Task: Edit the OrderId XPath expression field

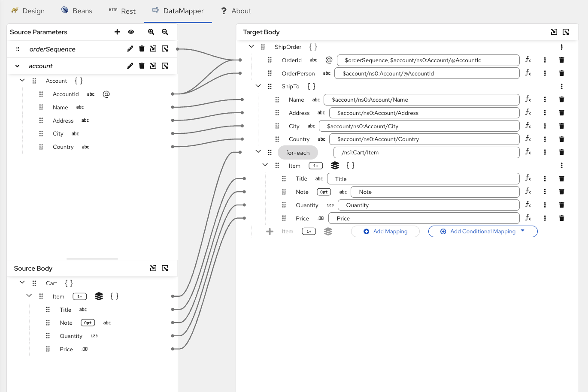Action: [428, 60]
